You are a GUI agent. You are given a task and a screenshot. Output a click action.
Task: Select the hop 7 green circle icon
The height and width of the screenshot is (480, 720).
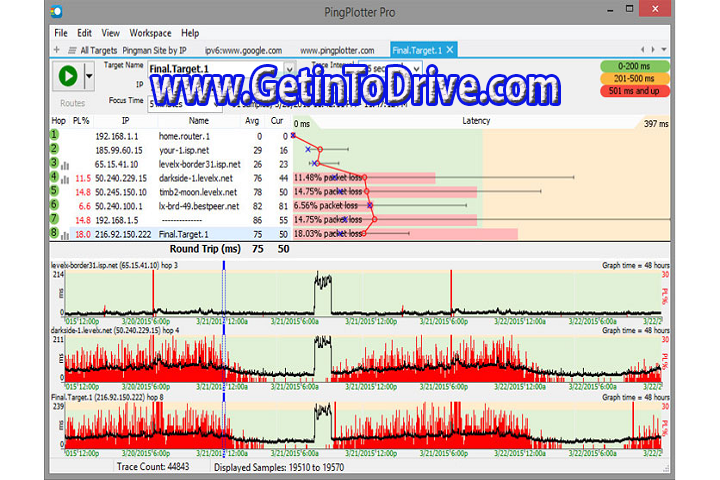(54, 218)
